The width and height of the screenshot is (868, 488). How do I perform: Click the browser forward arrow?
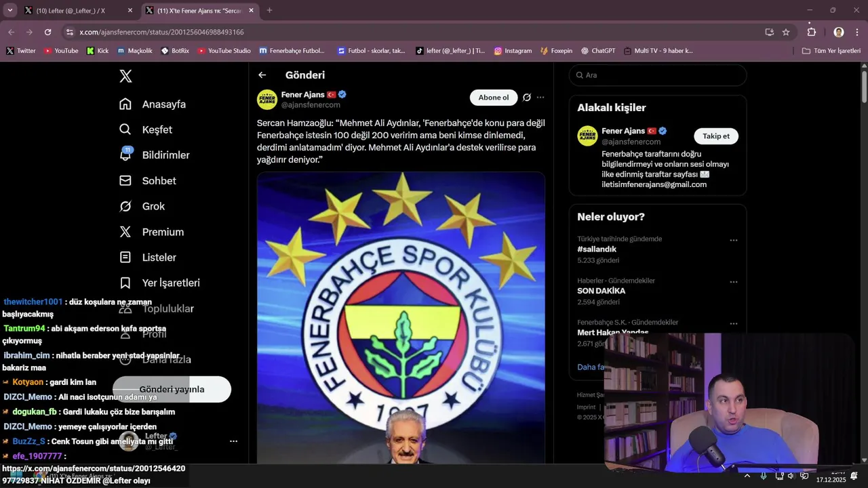point(29,32)
